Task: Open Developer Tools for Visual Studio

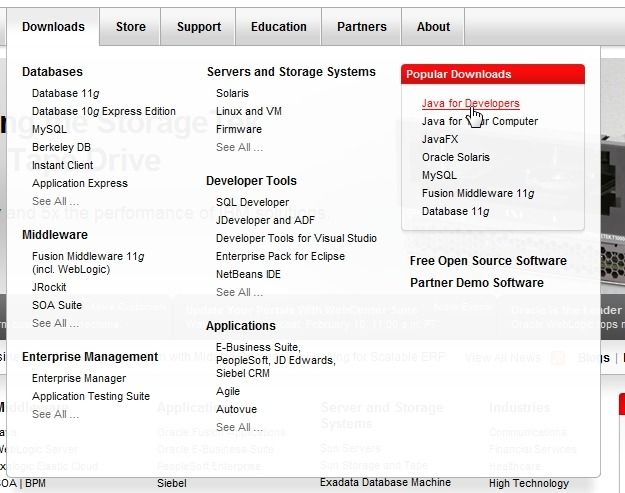Action: click(x=296, y=238)
